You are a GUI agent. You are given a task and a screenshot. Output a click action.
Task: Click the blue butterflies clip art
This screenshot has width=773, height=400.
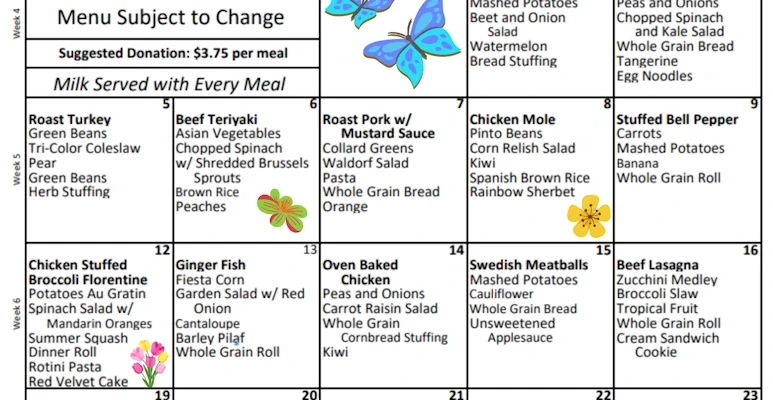[395, 42]
